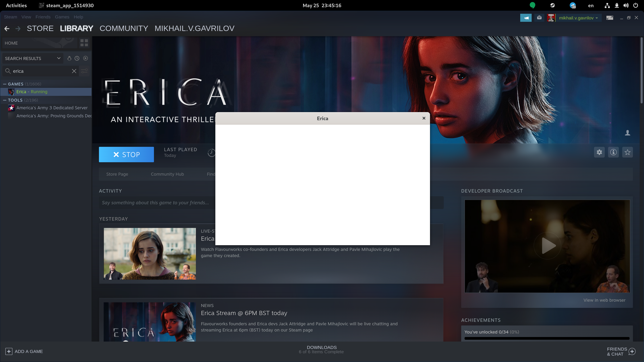Toggle the ready-to-play filter icon
644x362 pixels.
coord(86,58)
